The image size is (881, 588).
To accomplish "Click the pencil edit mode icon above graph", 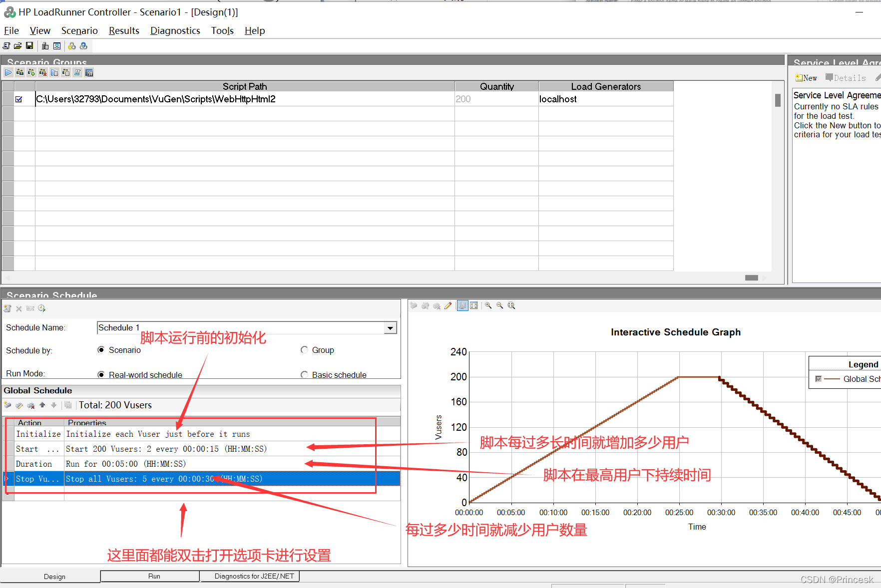I will 448,305.
